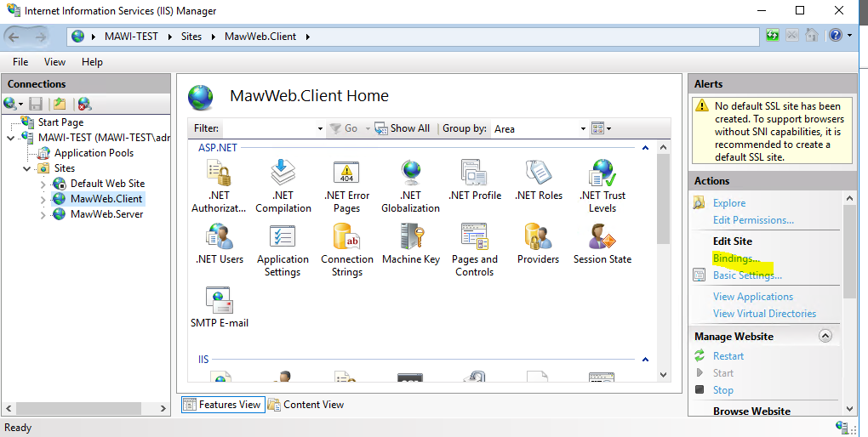The height and width of the screenshot is (437, 868).
Task: Open the Help question mark icon
Action: [836, 36]
